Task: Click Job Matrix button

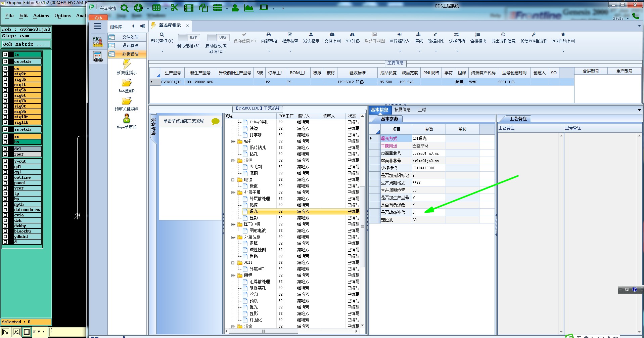Action: (x=26, y=44)
